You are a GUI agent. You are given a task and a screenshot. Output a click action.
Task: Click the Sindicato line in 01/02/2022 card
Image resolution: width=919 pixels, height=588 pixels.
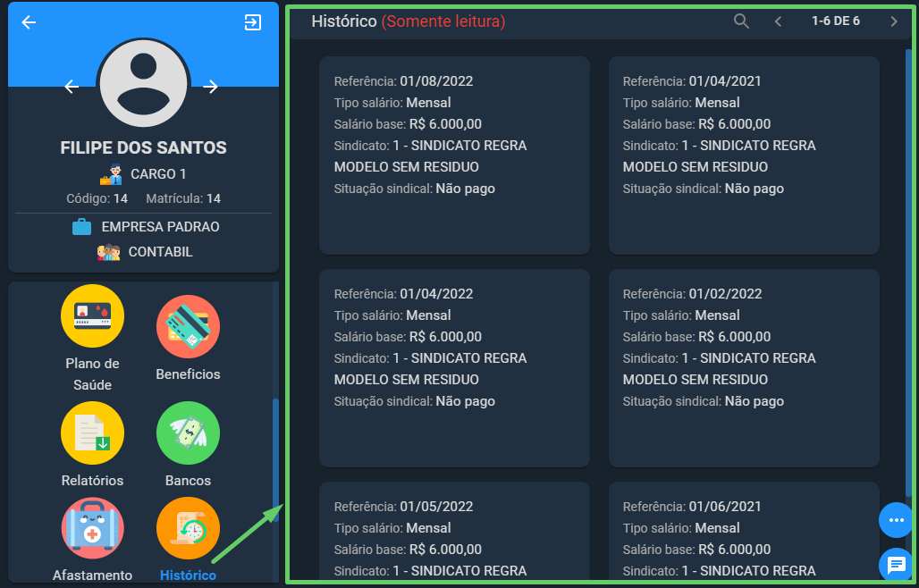pos(719,369)
